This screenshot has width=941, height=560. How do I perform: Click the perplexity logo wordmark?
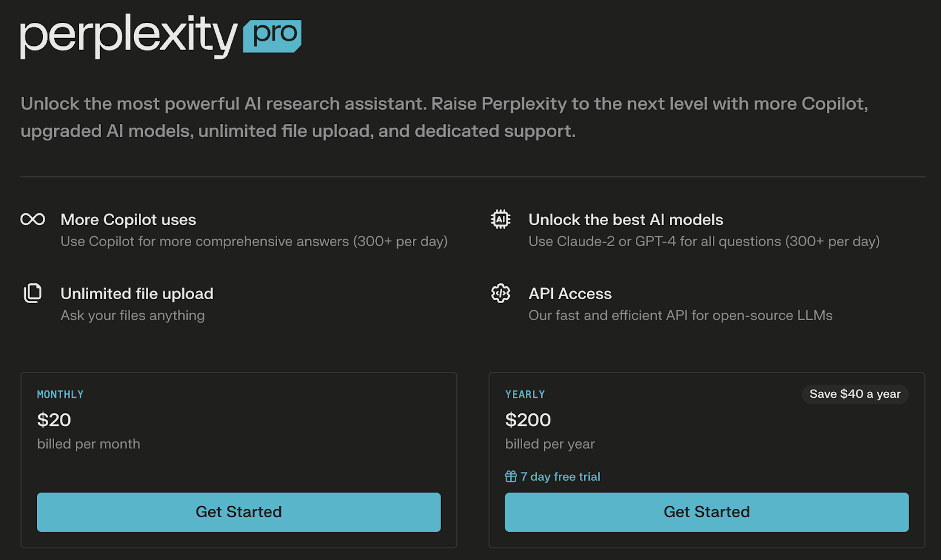pos(129,37)
